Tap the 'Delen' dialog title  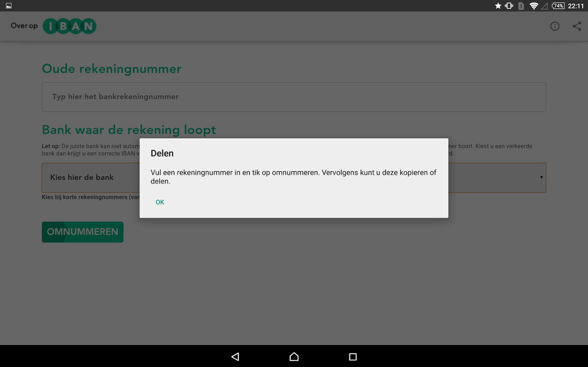(x=162, y=154)
